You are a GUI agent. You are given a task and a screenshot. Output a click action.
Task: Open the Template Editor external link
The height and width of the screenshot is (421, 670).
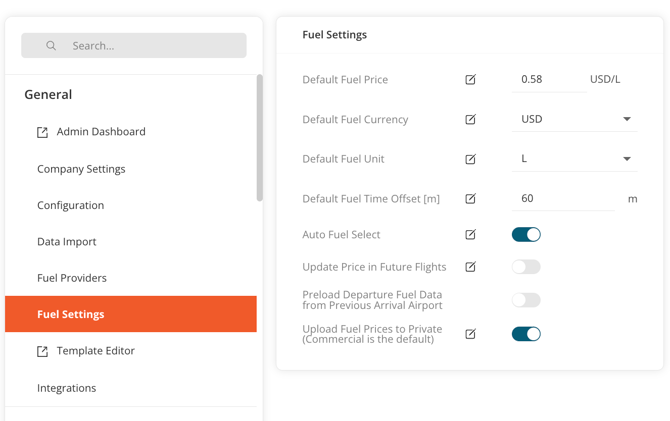point(95,351)
